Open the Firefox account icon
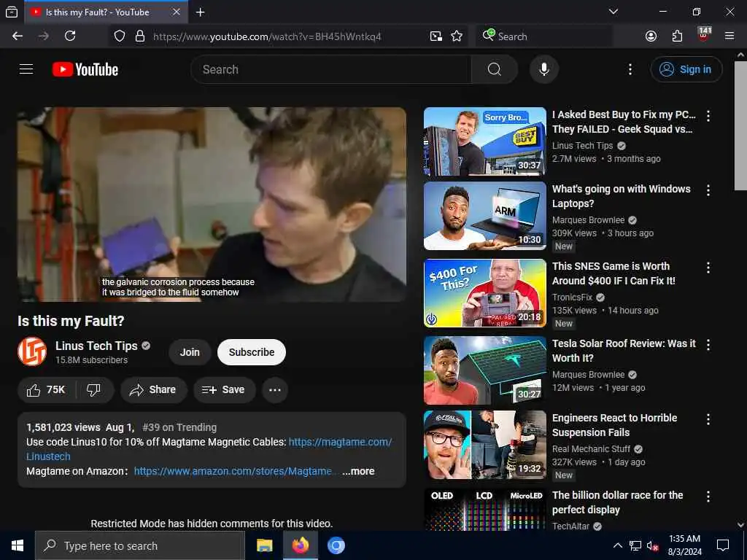Image resolution: width=747 pixels, height=560 pixels. pos(651,36)
